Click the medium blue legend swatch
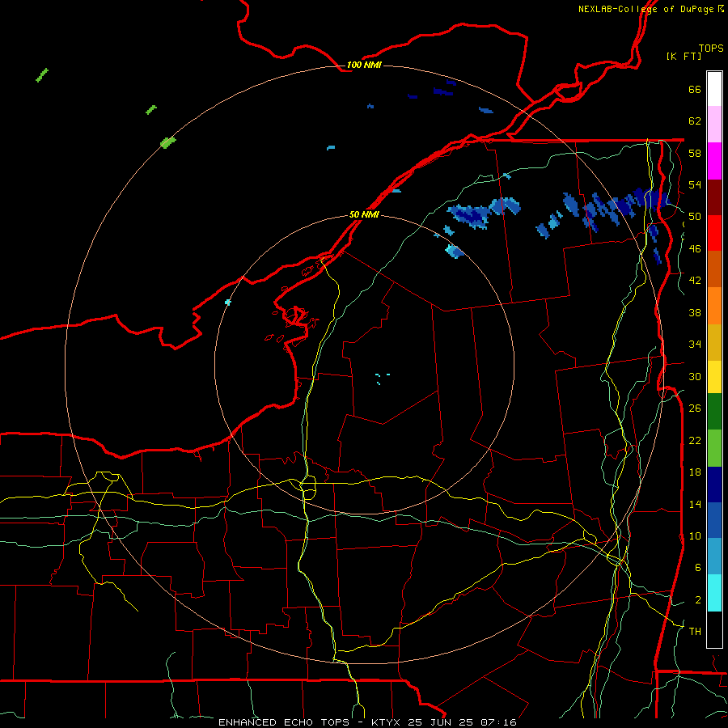Screen dimensions: 728x728 [714, 520]
